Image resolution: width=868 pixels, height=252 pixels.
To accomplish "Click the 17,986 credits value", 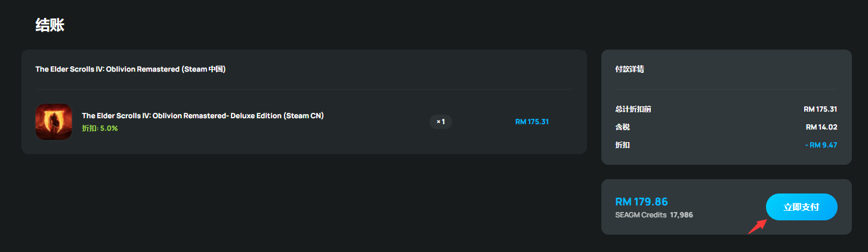I will (x=681, y=214).
